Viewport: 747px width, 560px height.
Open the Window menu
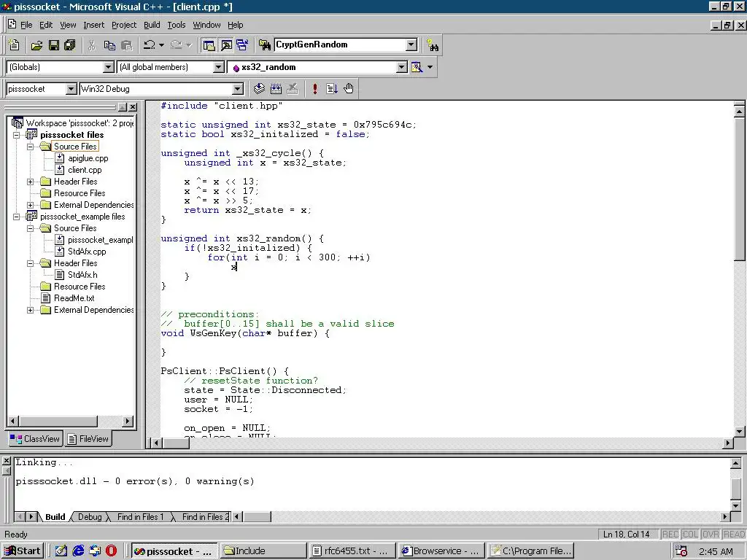pyautogui.click(x=206, y=25)
